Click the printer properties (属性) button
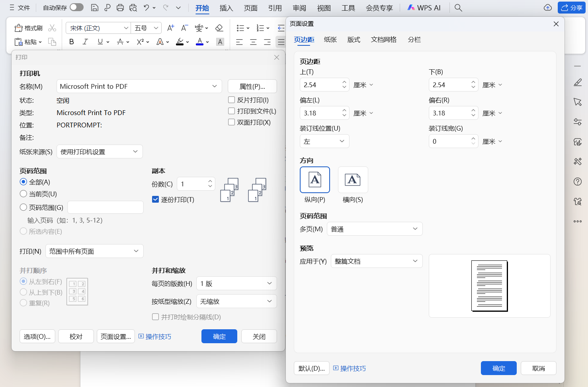 click(252, 86)
